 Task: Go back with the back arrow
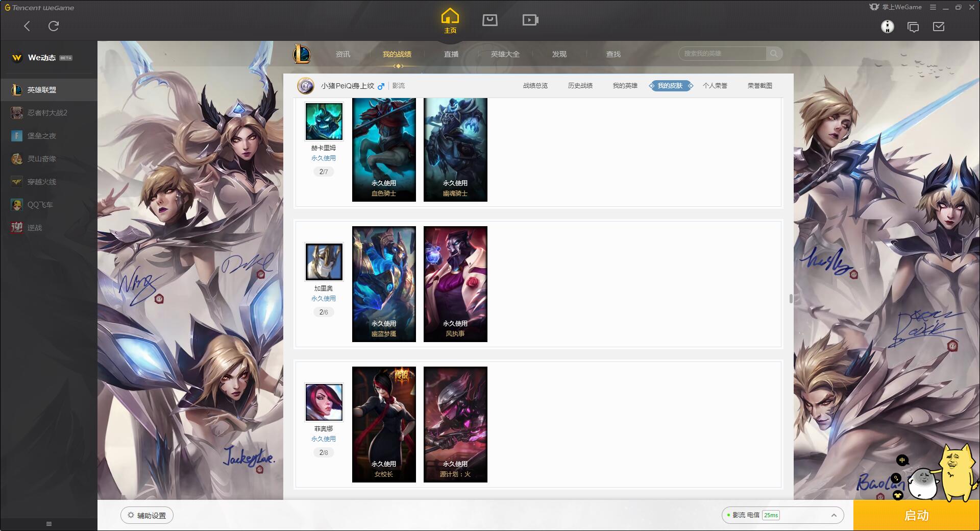click(x=27, y=26)
